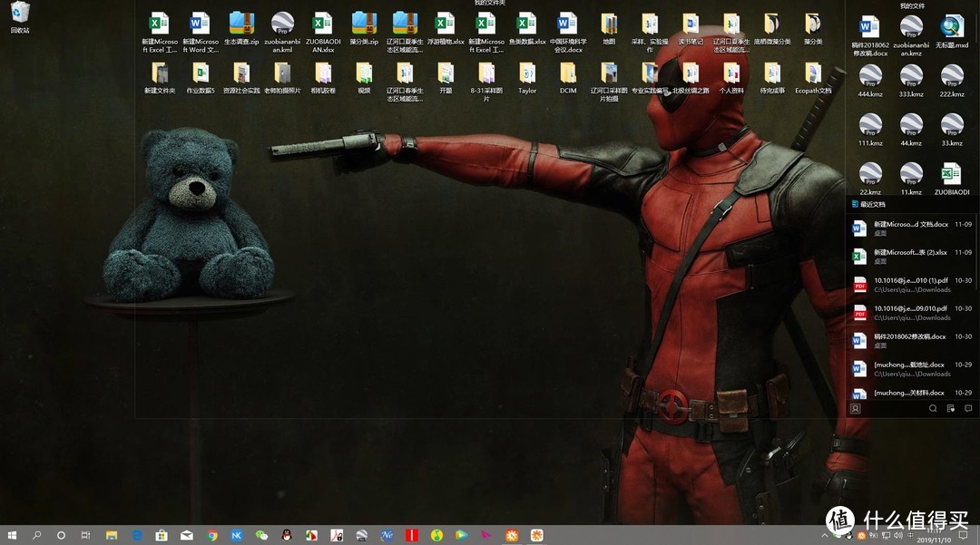Viewport: 980px width, 545px height.
Task: Open the Taylor folder
Action: [x=527, y=78]
